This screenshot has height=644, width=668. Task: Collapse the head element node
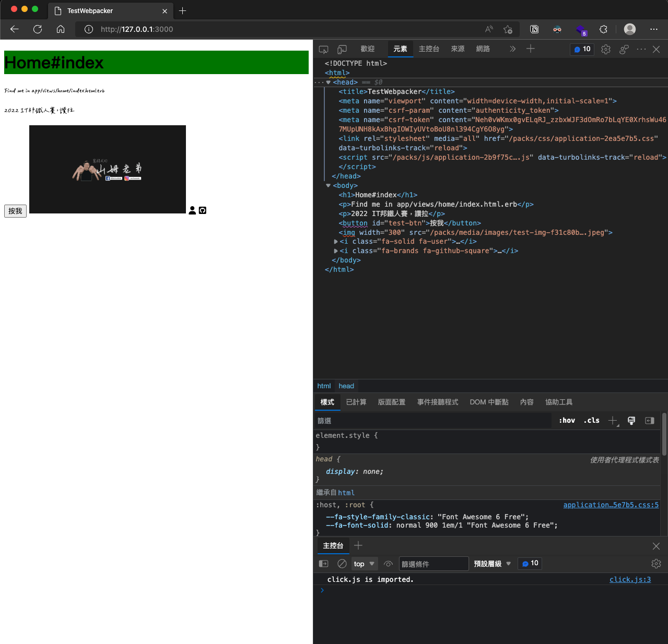329,82
